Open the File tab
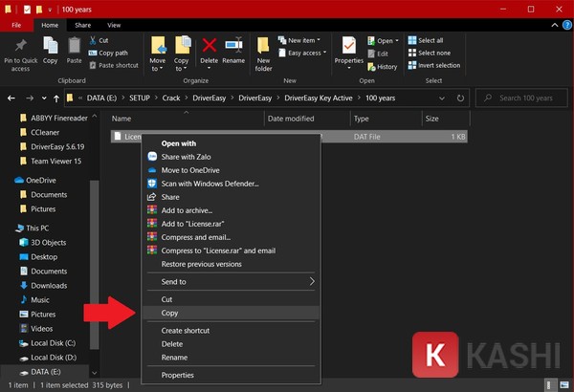 (16, 25)
